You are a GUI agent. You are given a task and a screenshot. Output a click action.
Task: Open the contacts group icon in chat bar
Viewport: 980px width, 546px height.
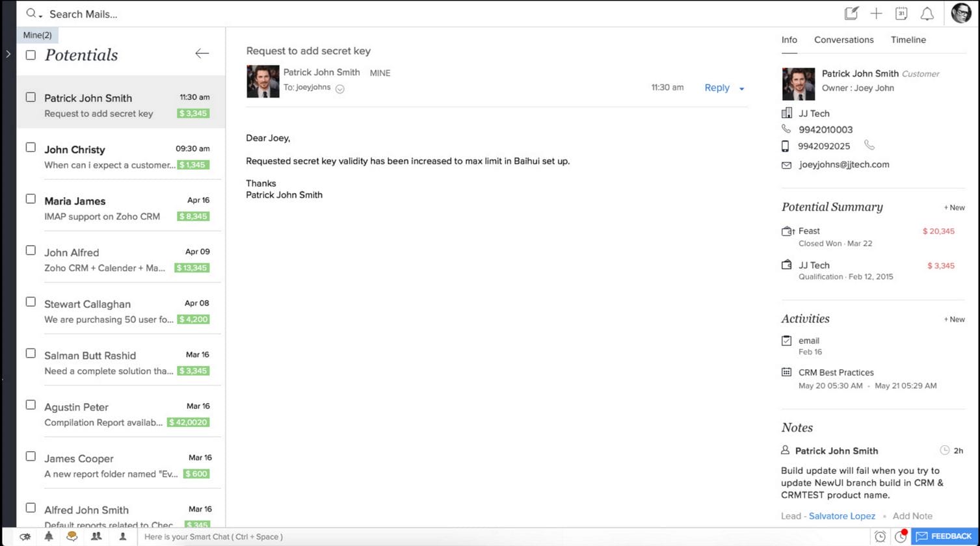(95, 536)
